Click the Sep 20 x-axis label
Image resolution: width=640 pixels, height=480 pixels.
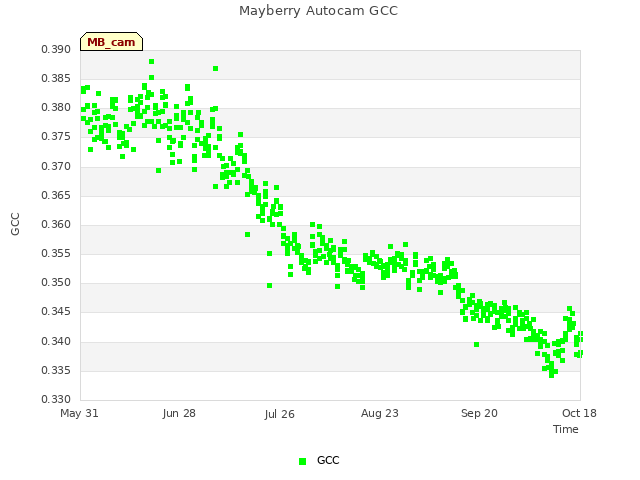pos(479,413)
